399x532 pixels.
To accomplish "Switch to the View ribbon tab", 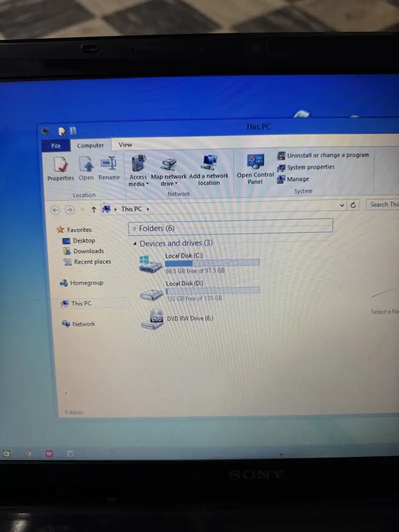I will [x=125, y=145].
